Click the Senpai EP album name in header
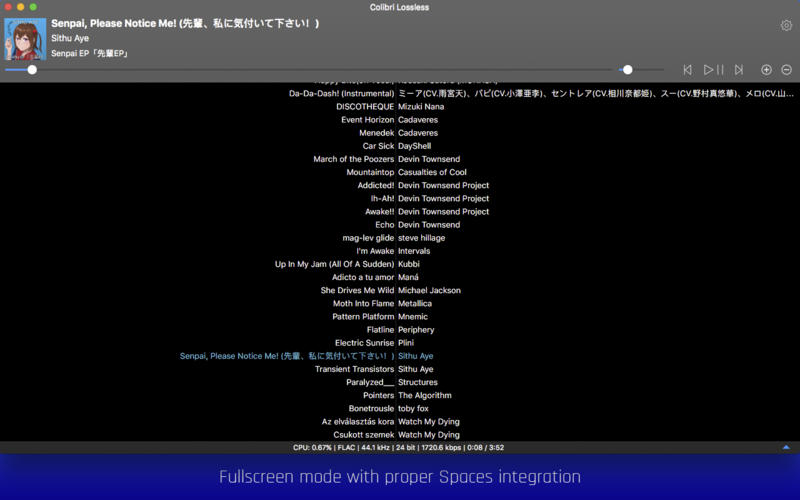 click(x=89, y=53)
